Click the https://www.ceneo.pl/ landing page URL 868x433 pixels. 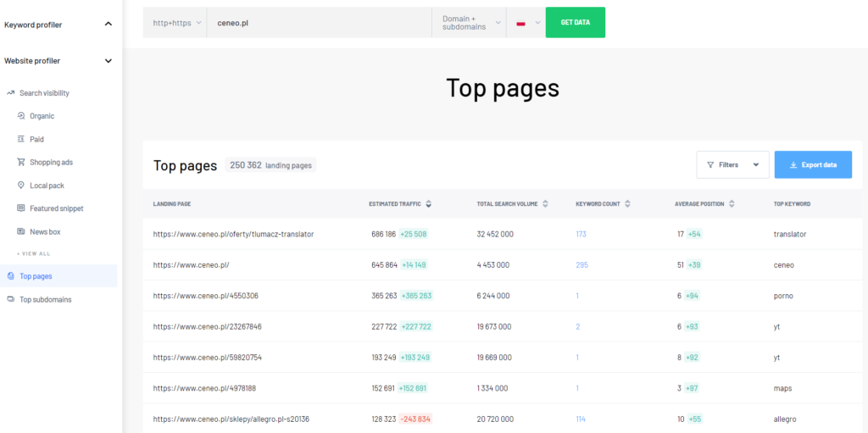click(191, 265)
